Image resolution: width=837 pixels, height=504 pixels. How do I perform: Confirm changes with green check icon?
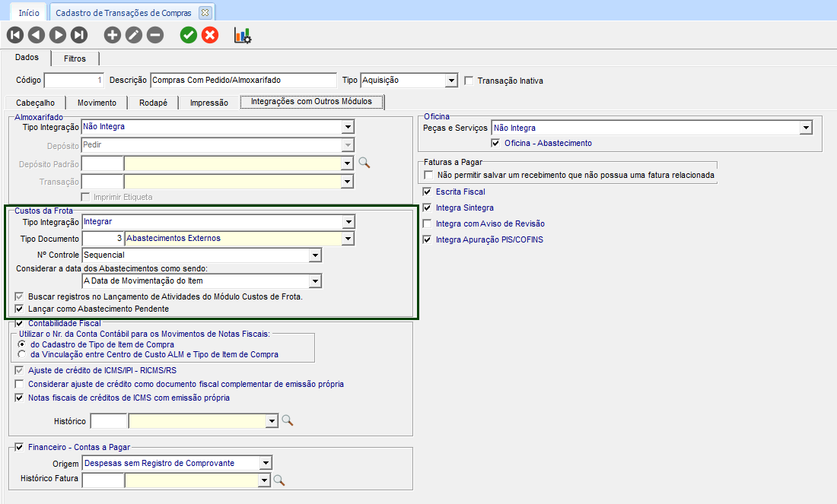[188, 35]
